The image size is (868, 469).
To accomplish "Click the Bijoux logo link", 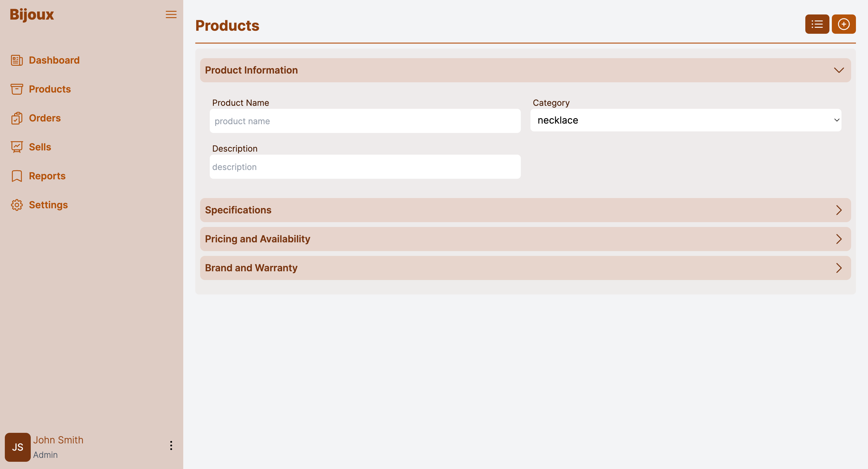I will pos(32,14).
